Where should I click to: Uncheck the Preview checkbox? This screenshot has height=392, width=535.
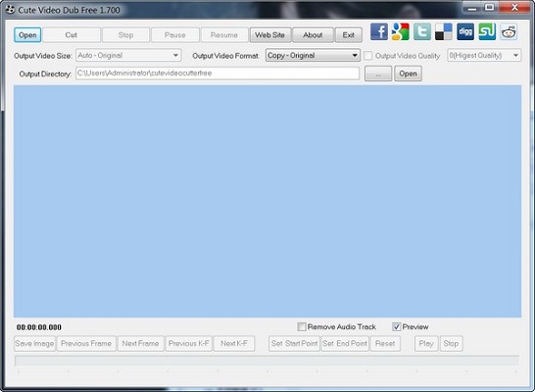[x=397, y=327]
